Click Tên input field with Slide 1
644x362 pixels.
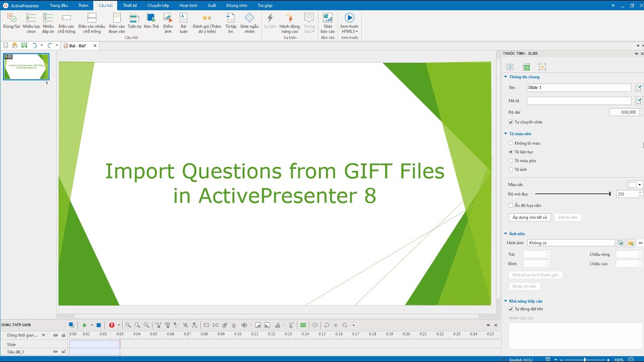click(579, 87)
